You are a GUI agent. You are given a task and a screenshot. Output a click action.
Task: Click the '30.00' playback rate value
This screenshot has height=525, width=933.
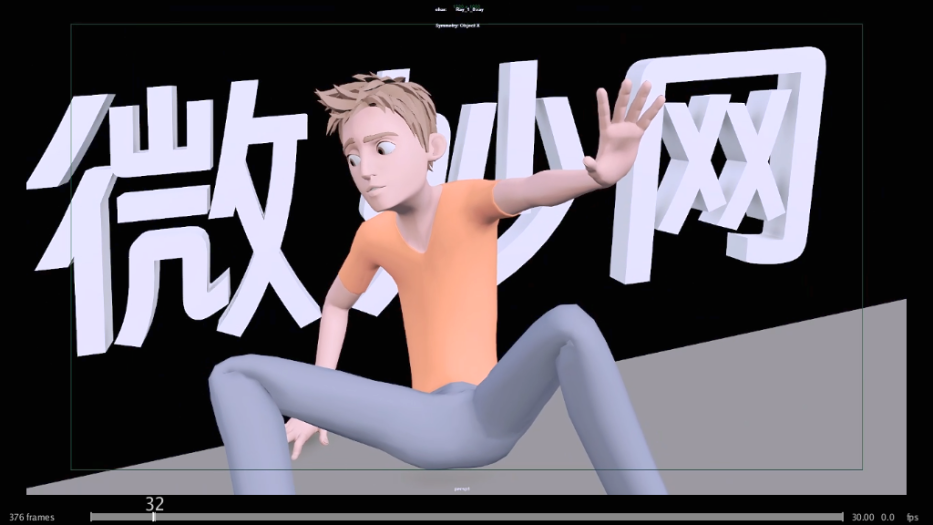(863, 517)
